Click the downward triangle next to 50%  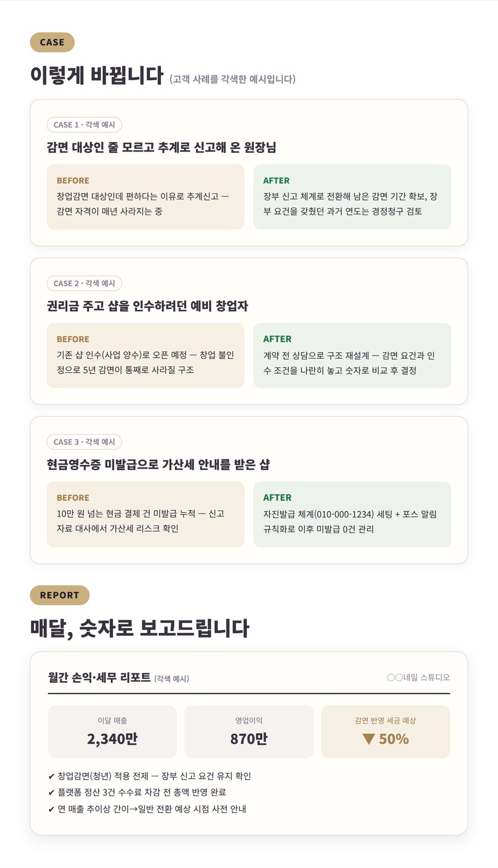[369, 739]
